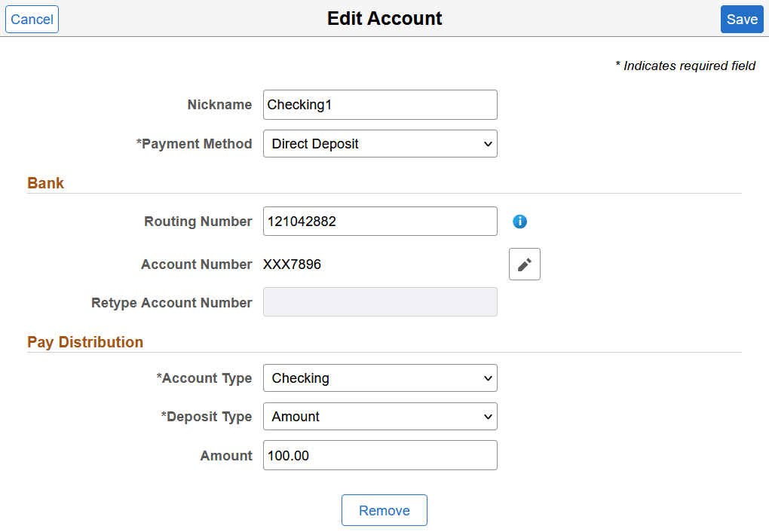Click the Remove button

tap(384, 510)
